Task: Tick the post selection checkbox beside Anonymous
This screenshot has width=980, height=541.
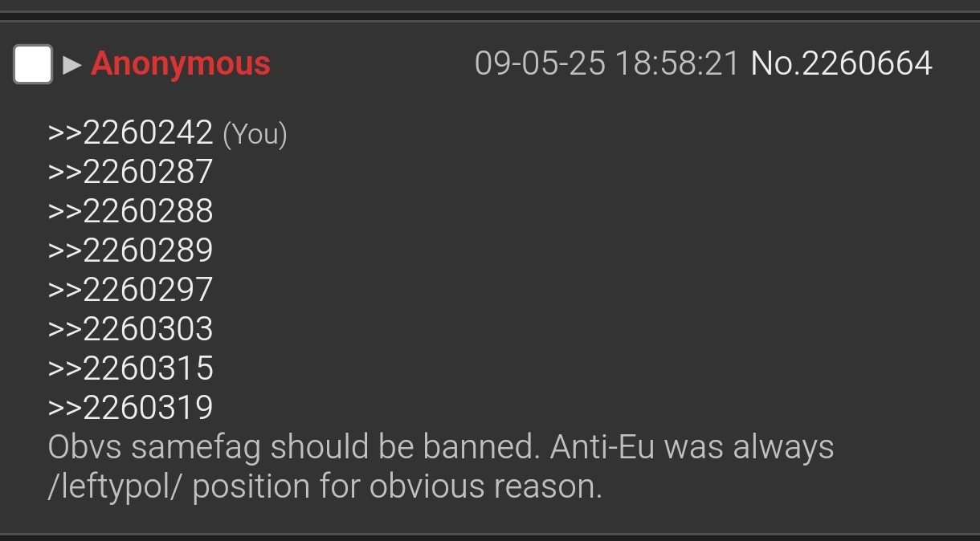Action: click(x=33, y=64)
